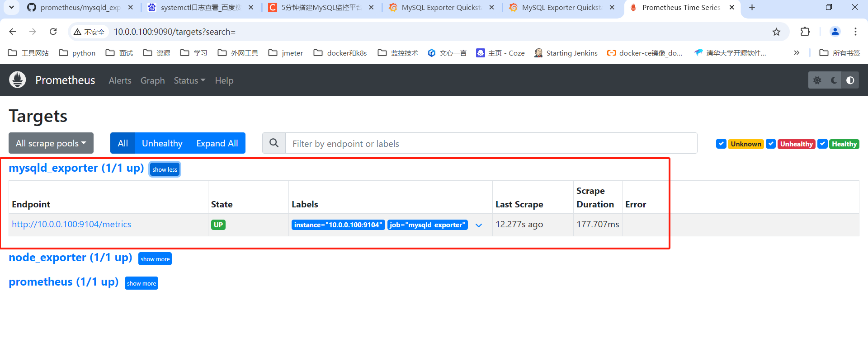
Task: Click prometheus (1/1 up) heading link
Action: coord(64,282)
